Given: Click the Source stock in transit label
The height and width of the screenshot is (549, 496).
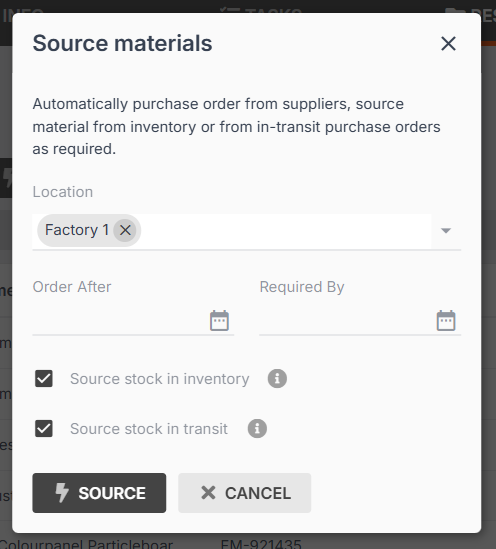Looking at the screenshot, I should point(149,429).
